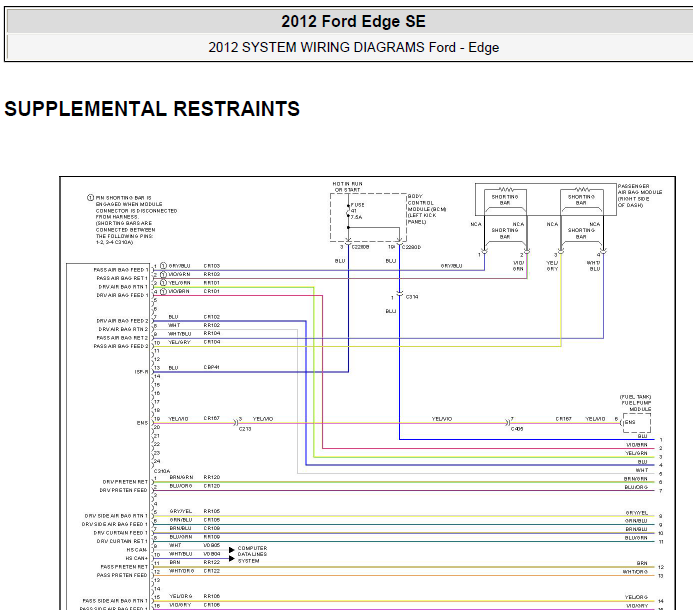Click the 'FUSE 41 7.5A' label
The width and height of the screenshot is (693, 610).
[357, 211]
